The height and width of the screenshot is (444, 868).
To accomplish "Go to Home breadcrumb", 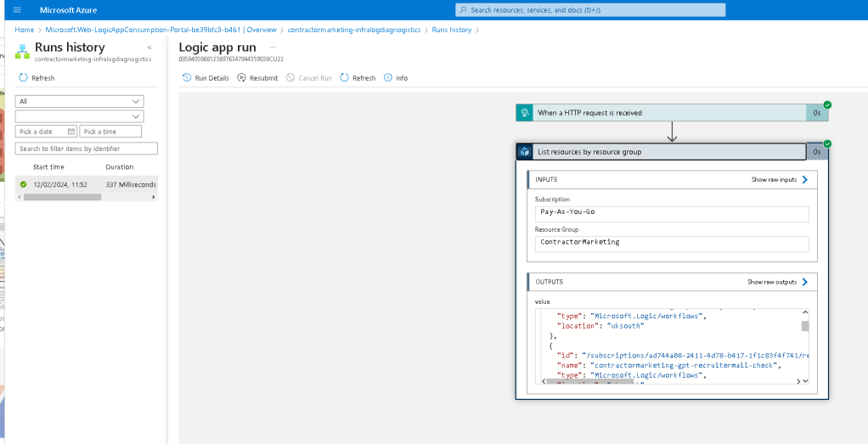I will [x=25, y=30].
